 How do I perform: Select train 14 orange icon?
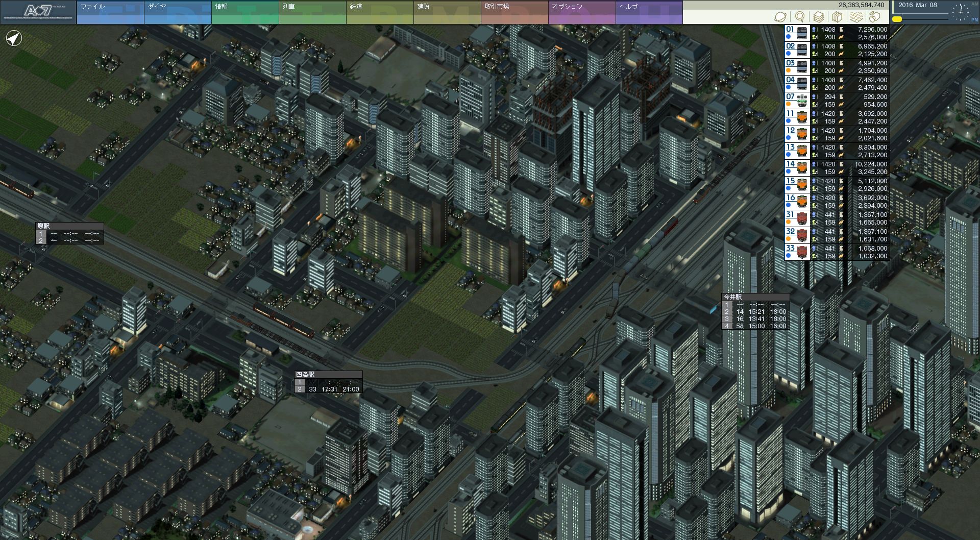(x=803, y=168)
